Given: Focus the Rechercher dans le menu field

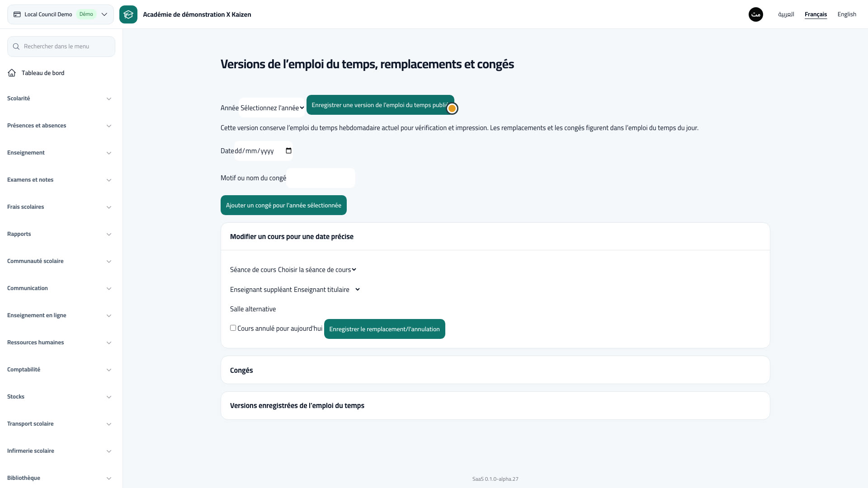Looking at the screenshot, I should pos(61,47).
